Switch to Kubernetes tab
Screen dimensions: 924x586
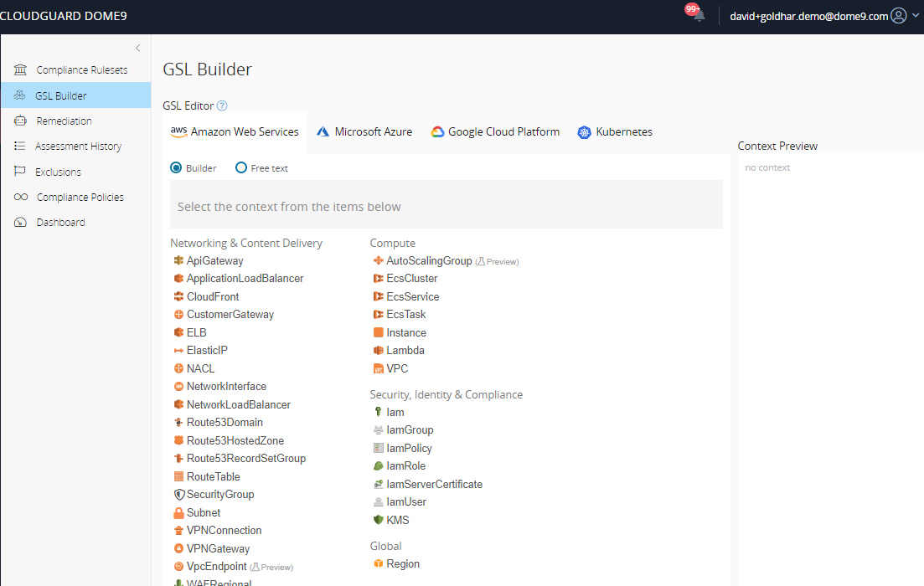615,132
